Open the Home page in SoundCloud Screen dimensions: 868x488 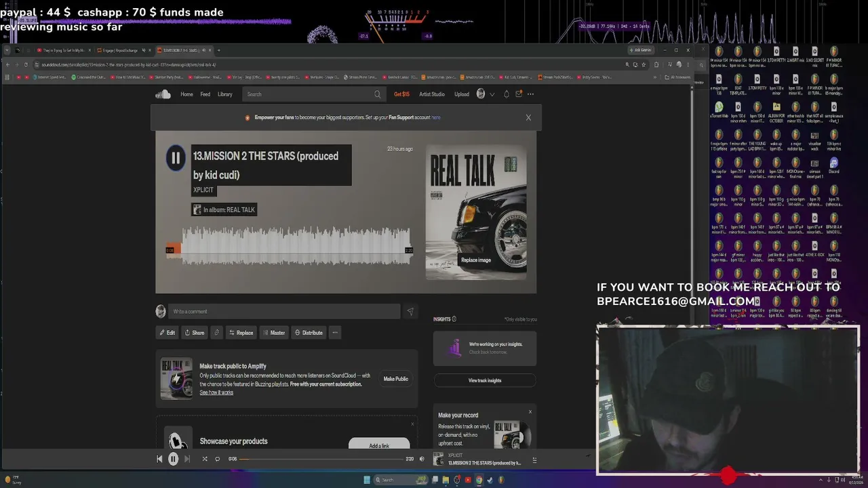pos(186,94)
